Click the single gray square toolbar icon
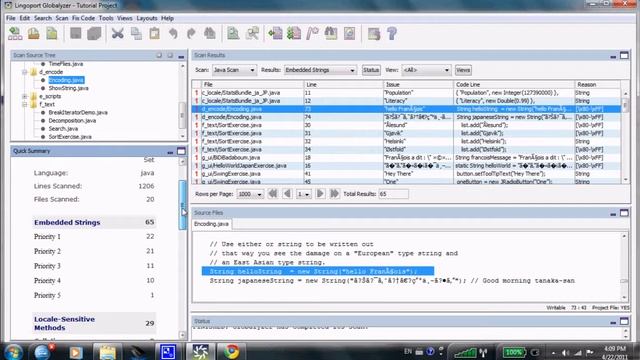The height and width of the screenshot is (360, 640). point(76,33)
